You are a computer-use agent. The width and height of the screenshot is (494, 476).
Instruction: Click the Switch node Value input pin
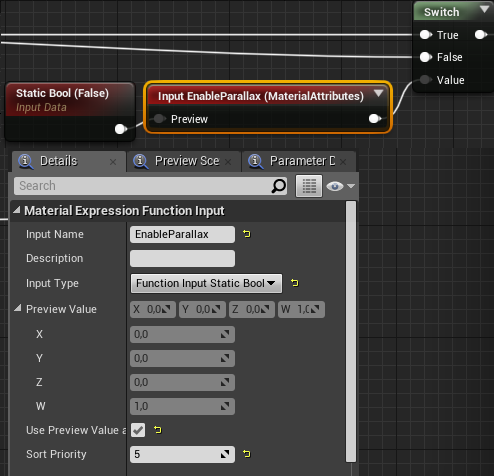[x=425, y=80]
